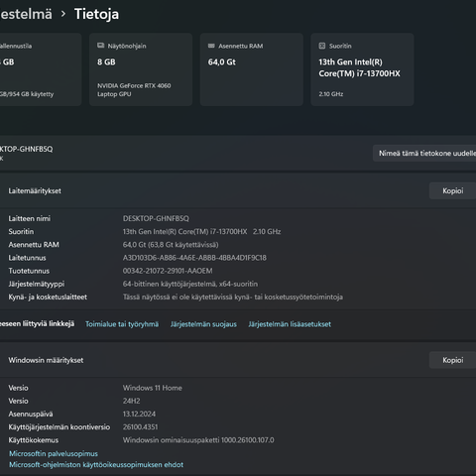476x476 pixels.
Task: Select install date 13.12.2024
Action: click(139, 414)
